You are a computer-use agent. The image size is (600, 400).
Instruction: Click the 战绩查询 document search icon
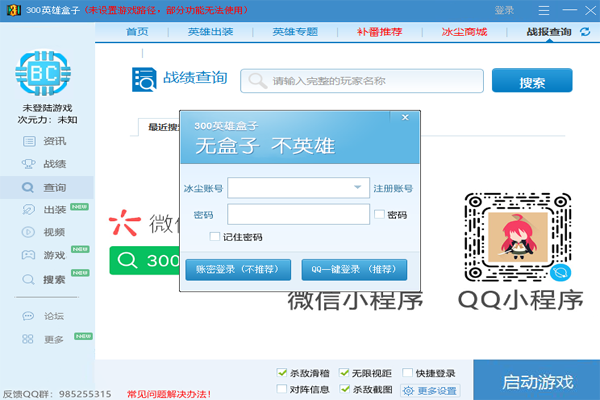point(144,79)
